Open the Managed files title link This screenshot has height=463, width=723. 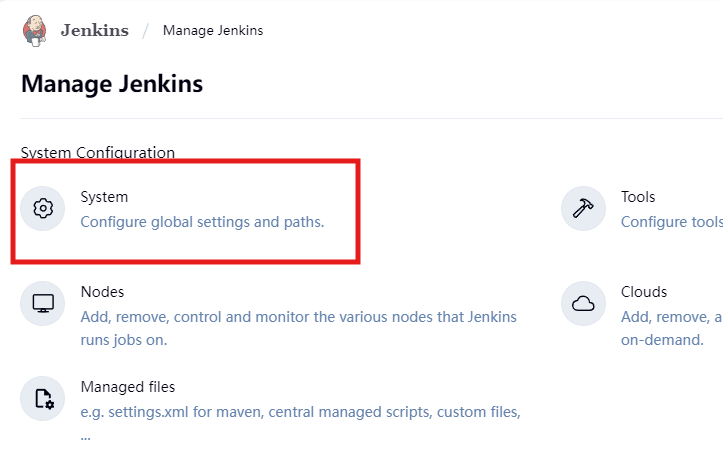point(128,387)
